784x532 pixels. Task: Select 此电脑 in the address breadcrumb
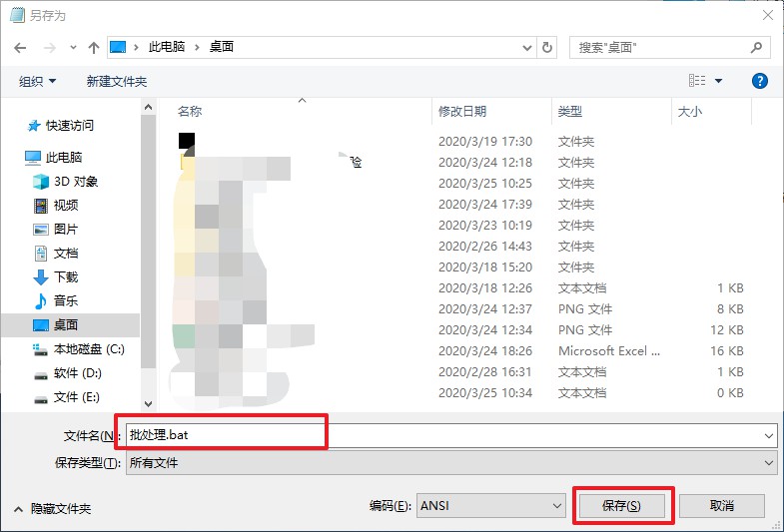coord(167,47)
